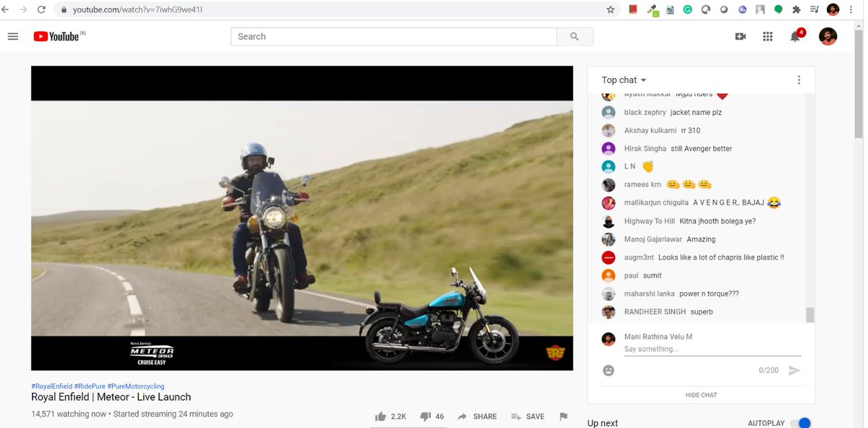868x428 pixels.
Task: Reload the page
Action: tap(41, 9)
